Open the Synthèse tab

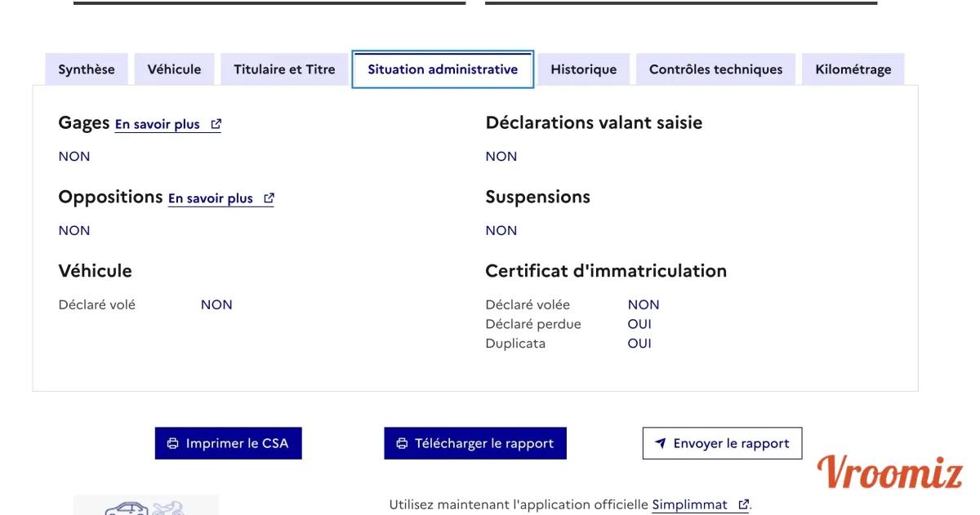[x=87, y=69]
